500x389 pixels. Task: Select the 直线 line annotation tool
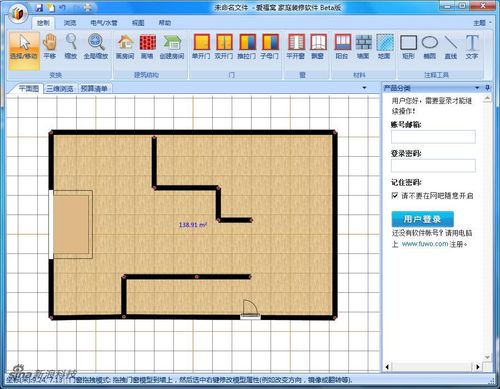[x=451, y=47]
